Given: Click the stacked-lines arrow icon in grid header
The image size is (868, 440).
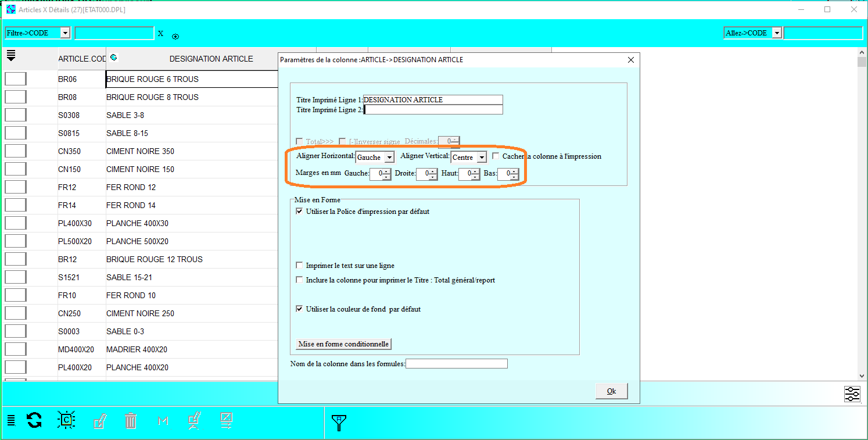Looking at the screenshot, I should coord(11,56).
